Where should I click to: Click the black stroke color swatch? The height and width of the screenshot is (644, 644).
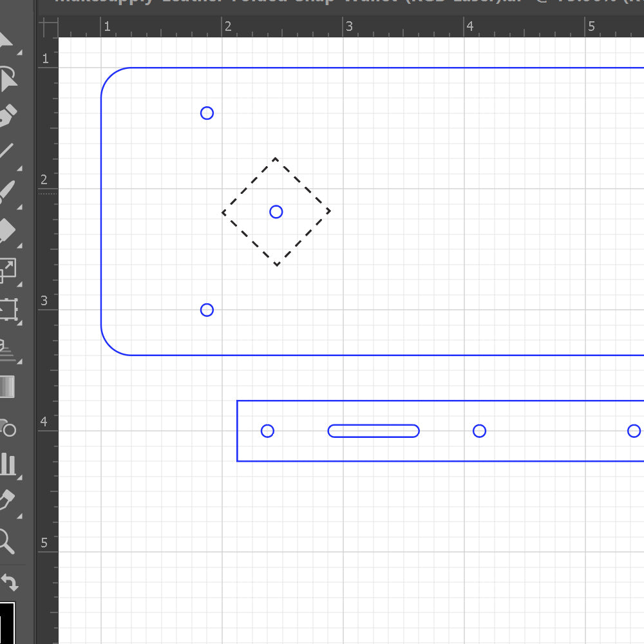click(6, 623)
